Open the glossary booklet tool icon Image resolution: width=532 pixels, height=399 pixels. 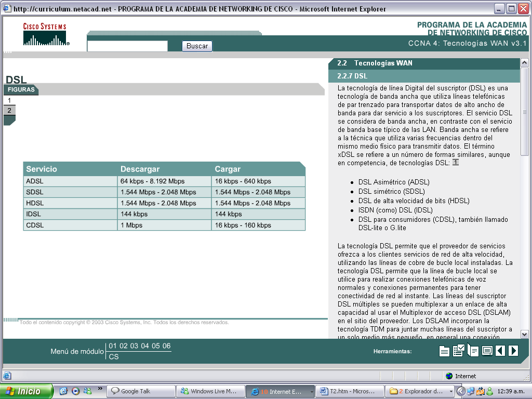tap(473, 350)
